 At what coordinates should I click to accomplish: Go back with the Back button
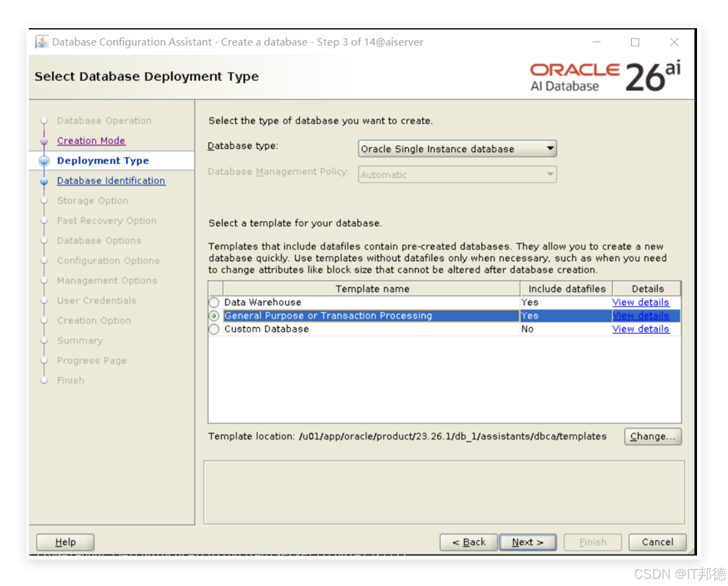[469, 542]
